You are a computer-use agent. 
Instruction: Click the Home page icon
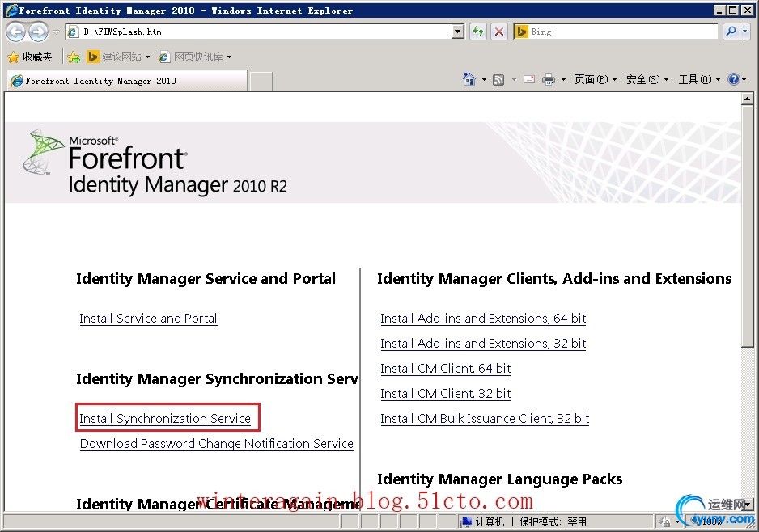point(469,79)
